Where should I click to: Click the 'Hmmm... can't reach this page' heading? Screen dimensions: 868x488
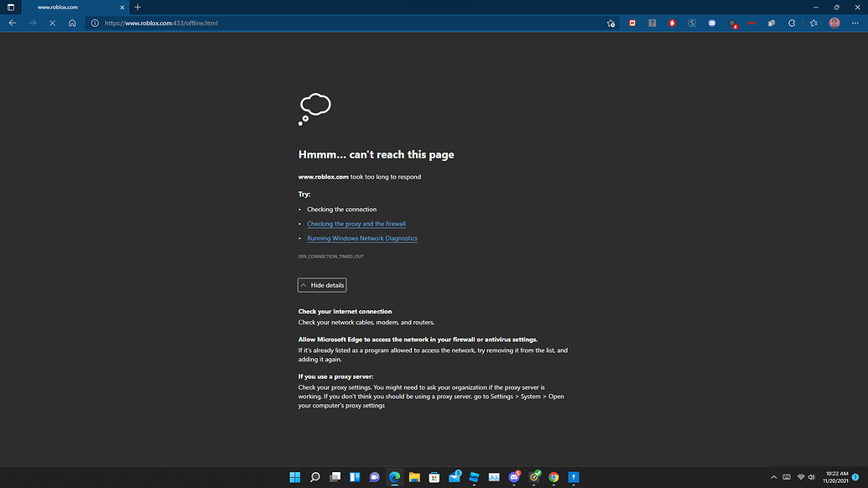(x=376, y=155)
